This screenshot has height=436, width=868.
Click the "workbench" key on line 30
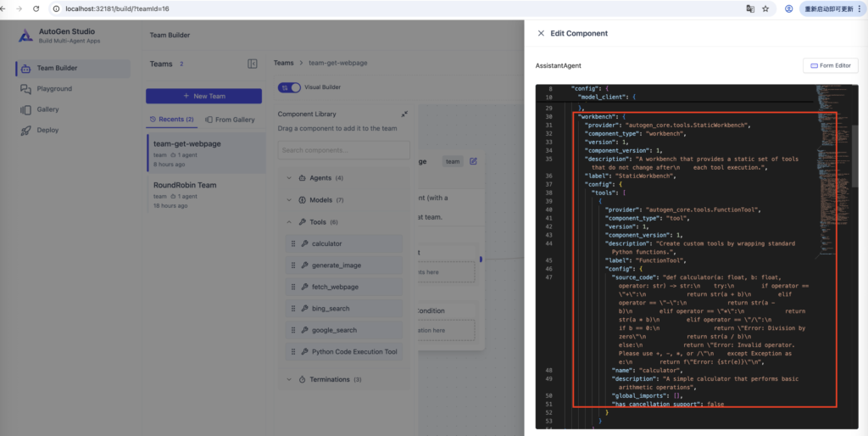click(x=596, y=117)
